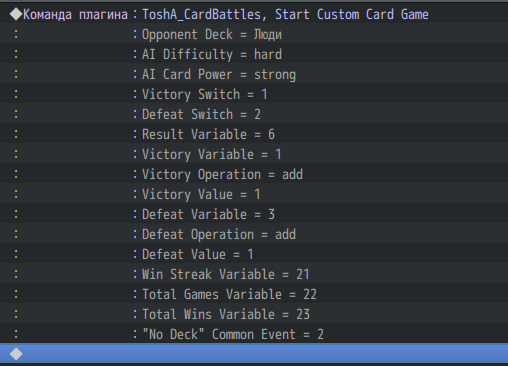
Task: Click the Total Wins Variable = 23 line
Action: [254, 314]
